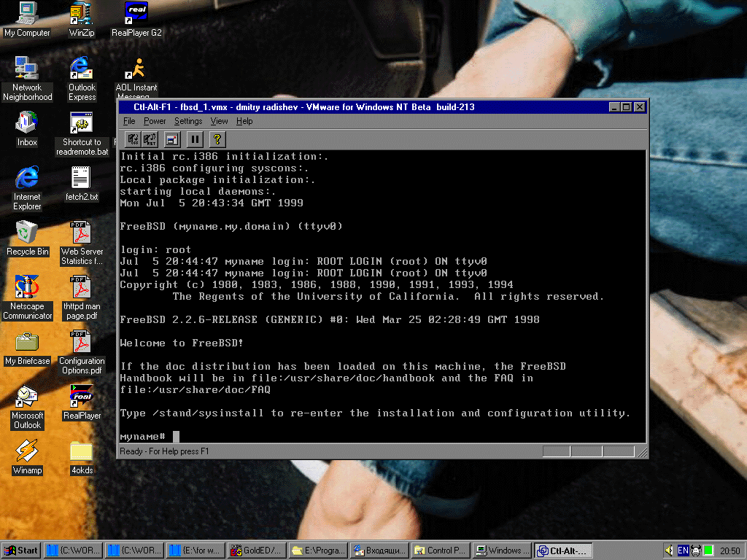Open the File menu in VMware
Image resolution: width=747 pixels, height=560 pixels.
pyautogui.click(x=129, y=122)
